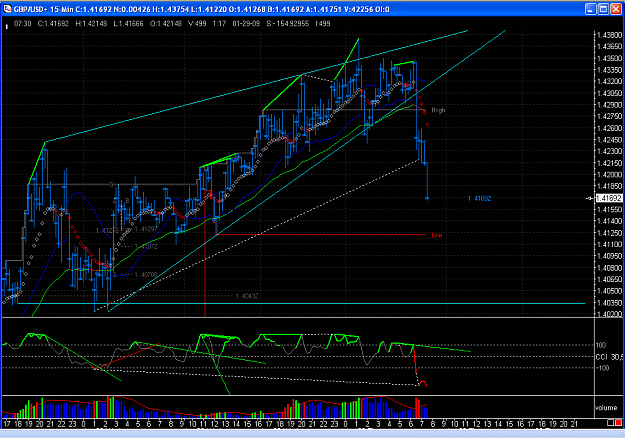Click the 1.43200 price axis label
Screen dimensions: 625x438
pyautogui.click(x=609, y=81)
